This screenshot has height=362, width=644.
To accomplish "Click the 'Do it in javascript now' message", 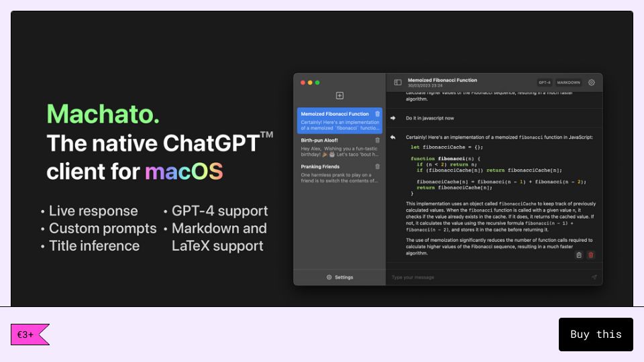I will click(x=429, y=118).
